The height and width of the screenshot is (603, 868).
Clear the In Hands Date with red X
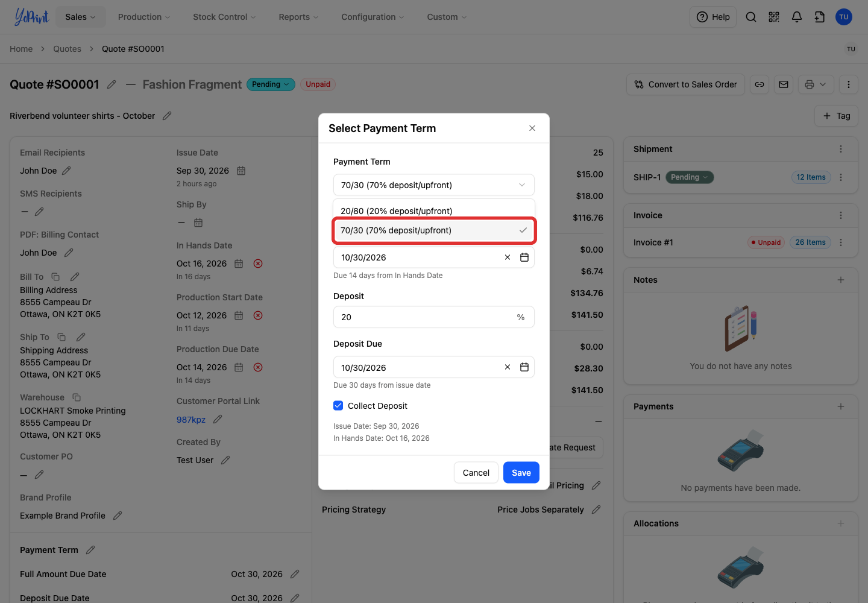tap(258, 264)
